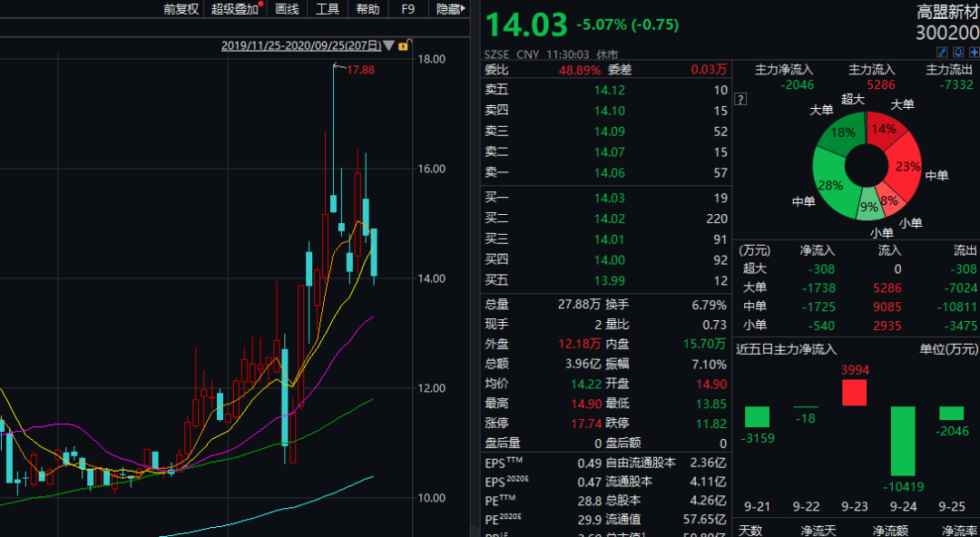Toggle the orange padlock on date range
980x537 pixels.
pyautogui.click(x=405, y=45)
